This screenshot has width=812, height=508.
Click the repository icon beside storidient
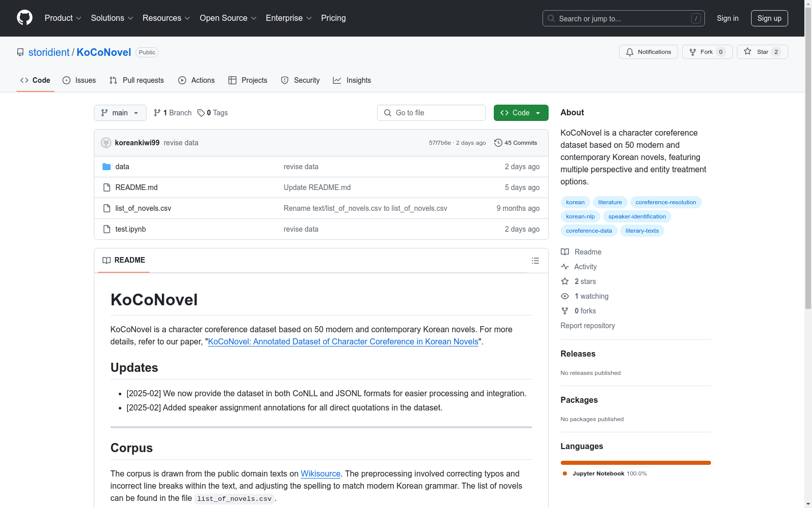(x=20, y=52)
